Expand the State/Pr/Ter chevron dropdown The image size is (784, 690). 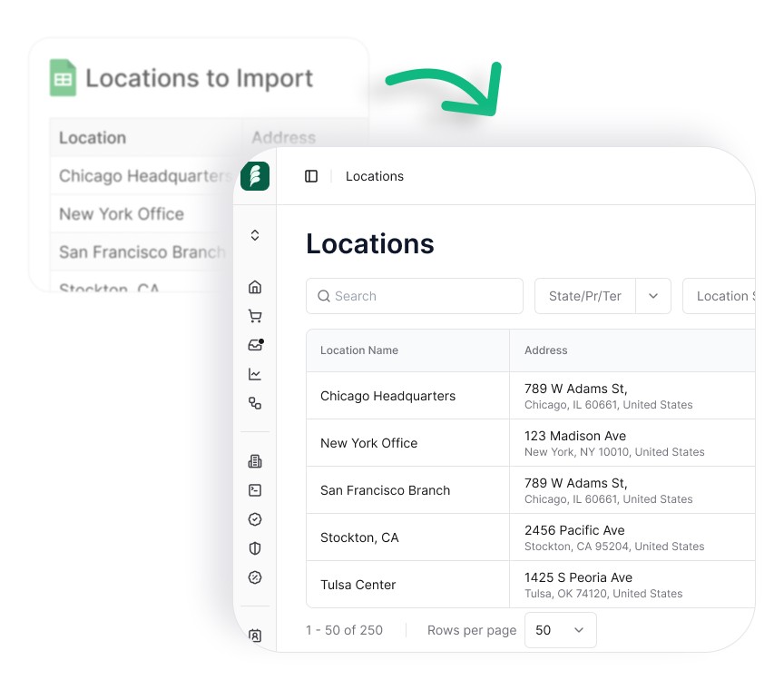(x=653, y=296)
